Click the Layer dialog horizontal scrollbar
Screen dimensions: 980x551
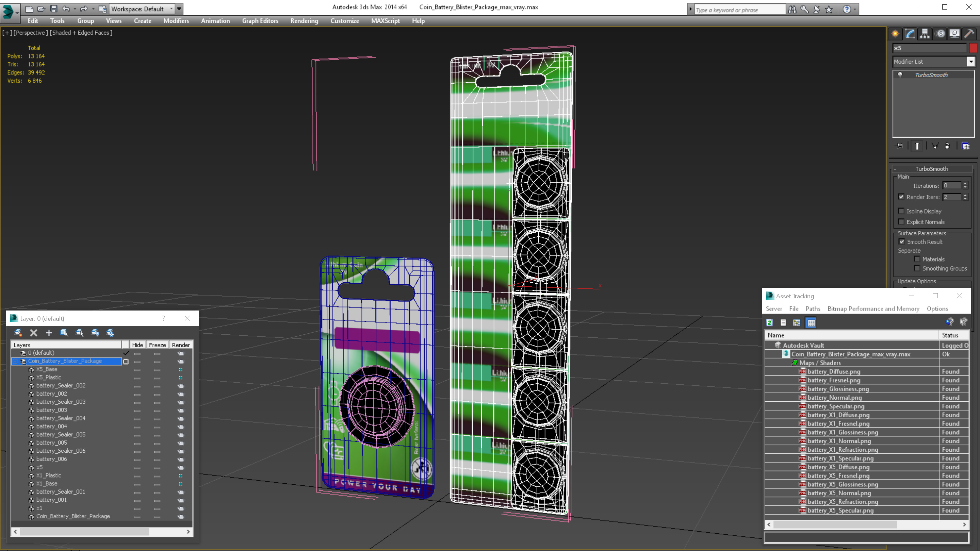(102, 532)
